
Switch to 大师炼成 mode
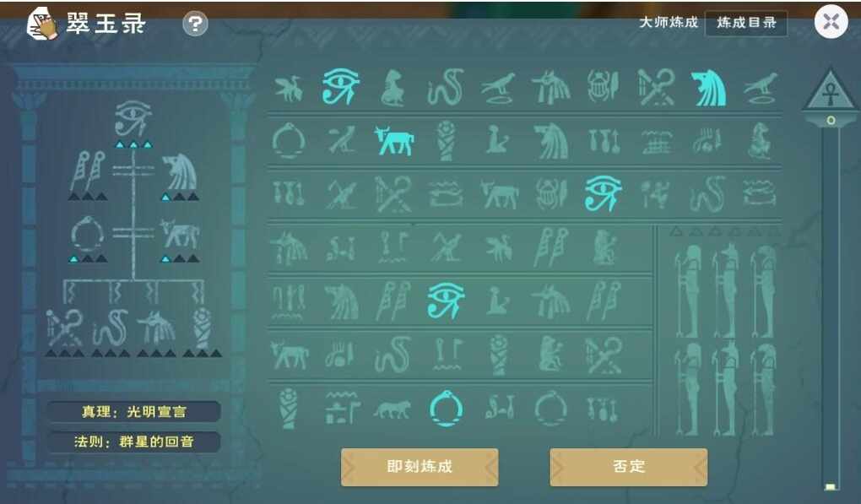click(x=669, y=22)
